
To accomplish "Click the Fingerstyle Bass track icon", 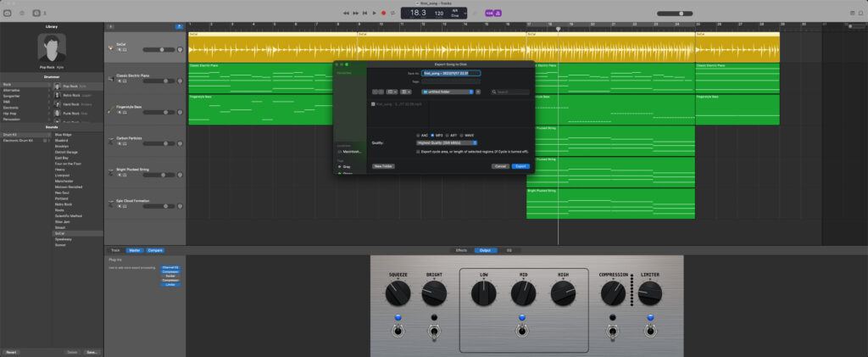I will (110, 110).
